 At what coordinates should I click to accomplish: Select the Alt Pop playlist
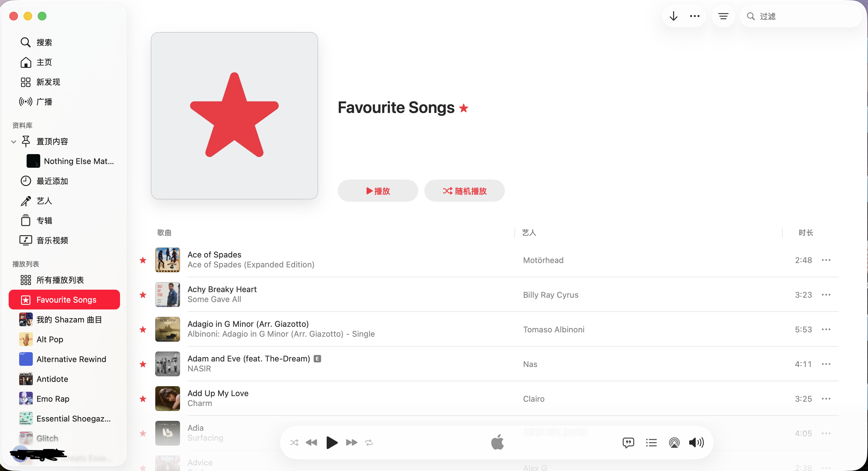(50, 339)
